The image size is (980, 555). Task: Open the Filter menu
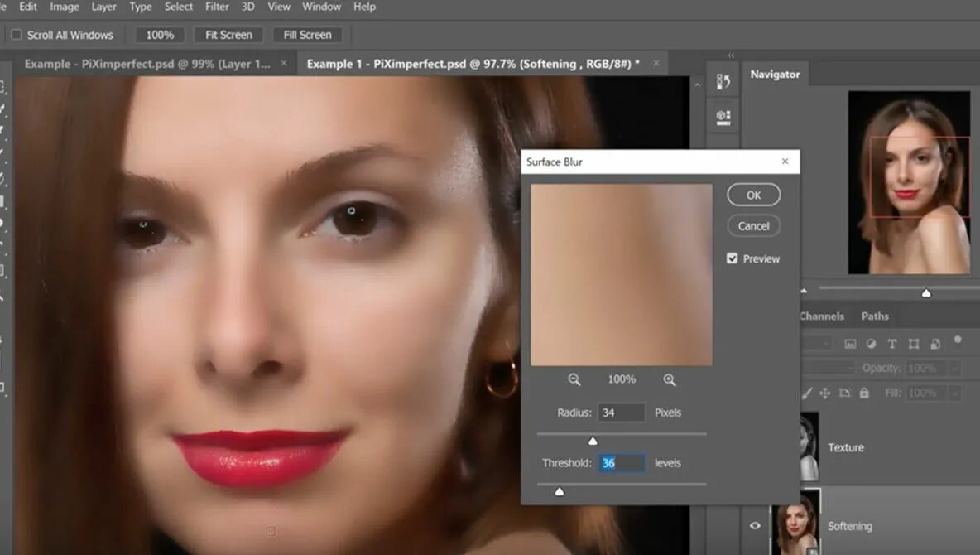pos(217,7)
